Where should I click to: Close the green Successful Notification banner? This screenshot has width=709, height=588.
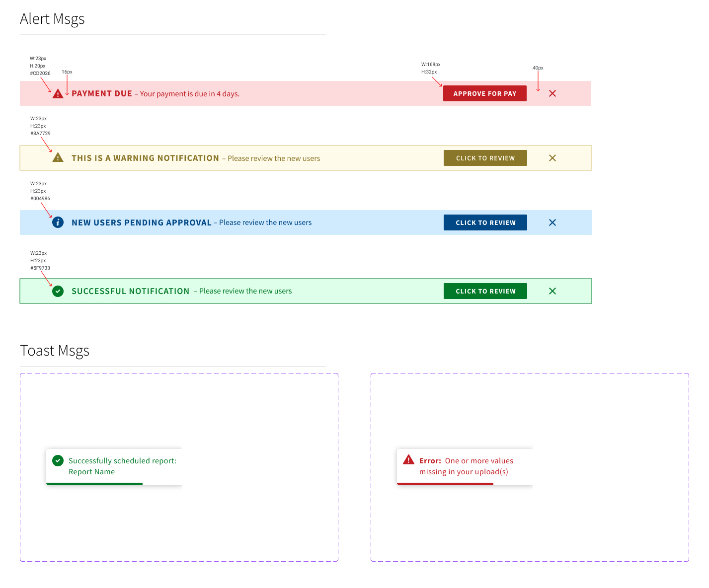tap(552, 291)
